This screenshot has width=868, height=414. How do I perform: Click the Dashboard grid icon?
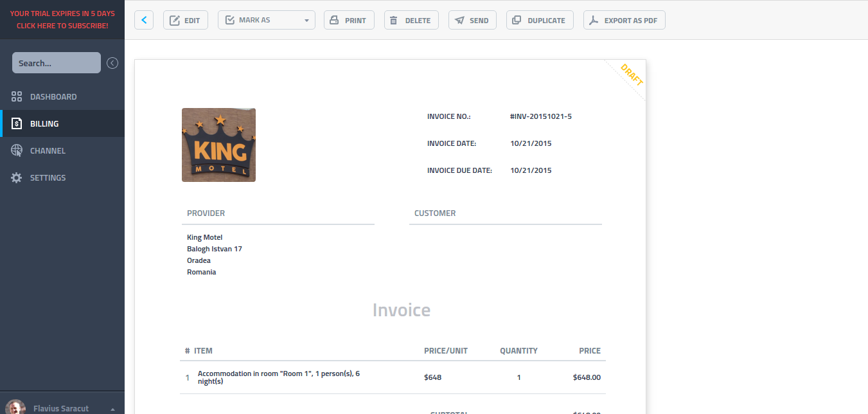click(x=17, y=97)
